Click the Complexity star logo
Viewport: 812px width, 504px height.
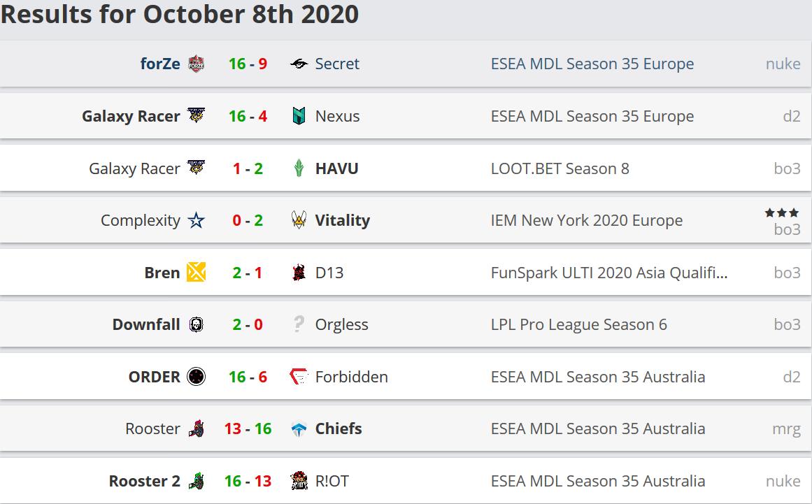click(x=197, y=221)
